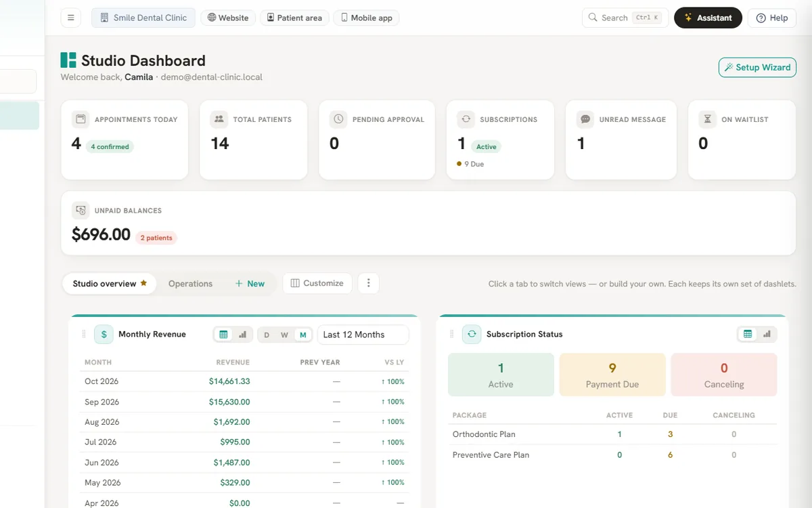Click the Active badge in Subscriptions card
Screen dimensions: 812x508
(487, 146)
